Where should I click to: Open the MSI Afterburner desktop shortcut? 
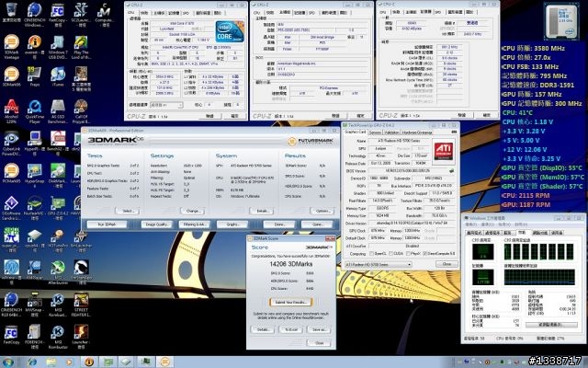57,272
